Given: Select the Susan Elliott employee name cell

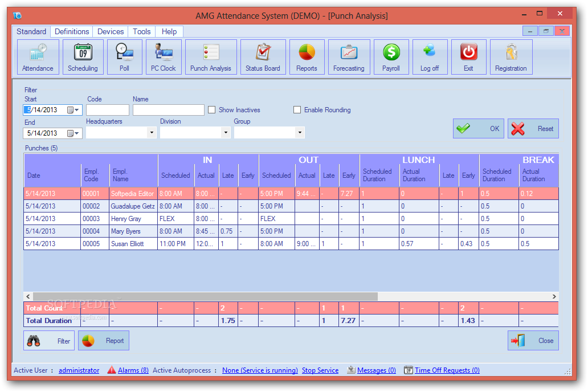Looking at the screenshot, I should [133, 243].
